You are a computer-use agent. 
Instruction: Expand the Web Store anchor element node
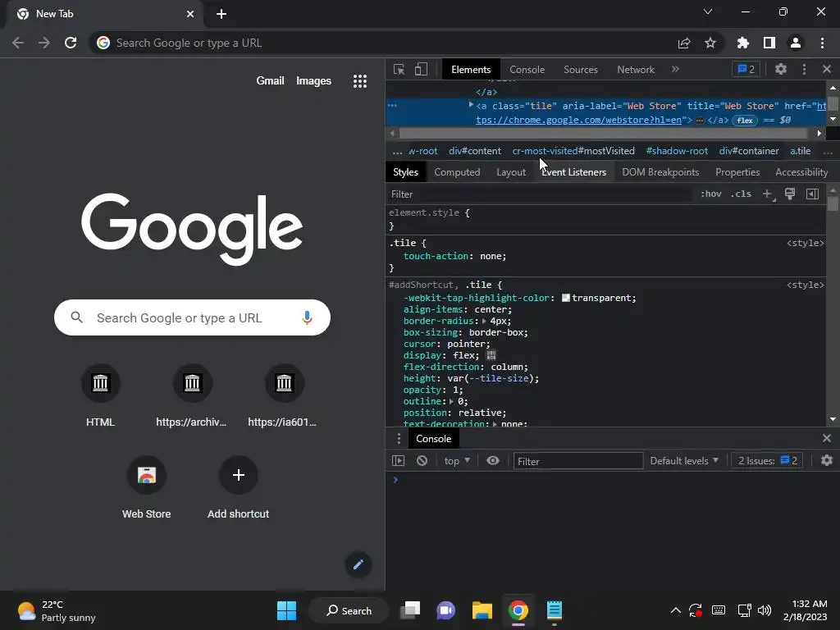471,105
